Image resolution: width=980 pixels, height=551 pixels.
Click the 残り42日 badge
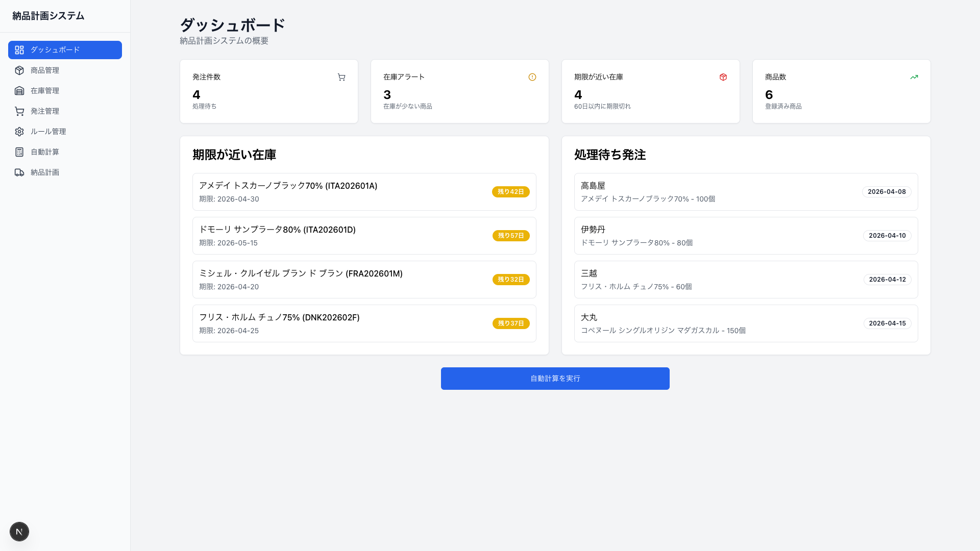(x=510, y=192)
